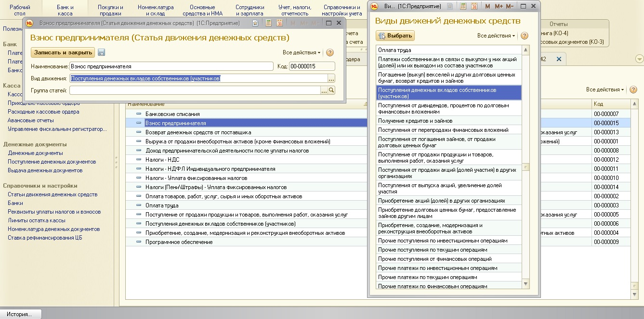This screenshot has width=644, height=319.
Task: Open the calendar in the Виды движений window title bar
Action: pyautogui.click(x=474, y=6)
